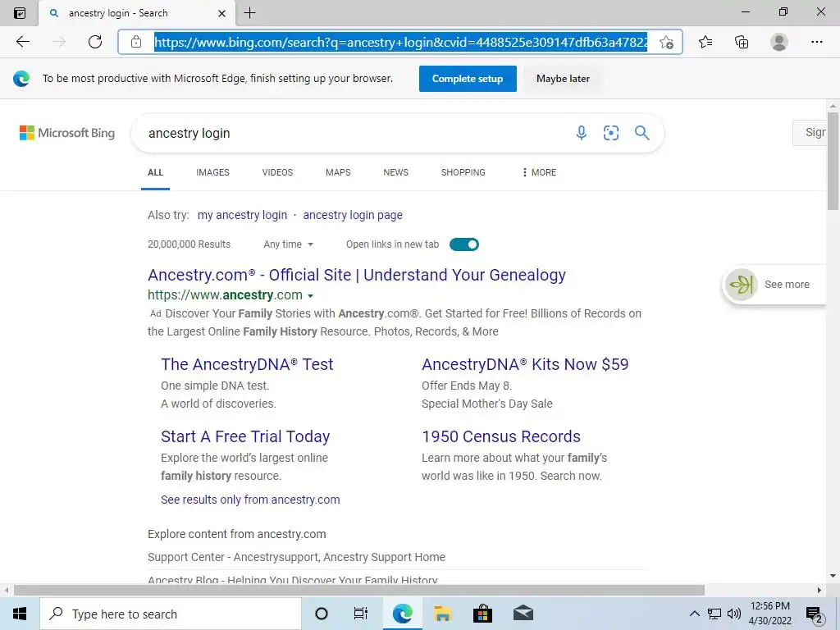
Task: Switch to the SHOPPING tab
Action: tap(463, 172)
